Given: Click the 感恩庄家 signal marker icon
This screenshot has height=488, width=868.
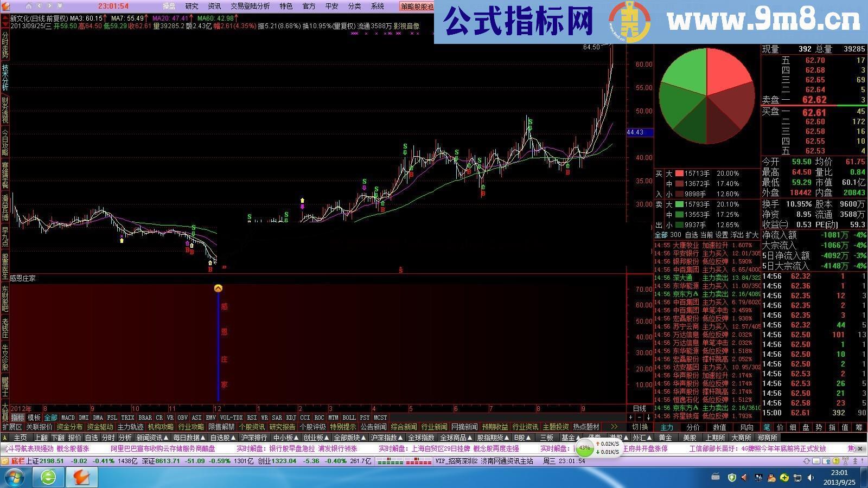Looking at the screenshot, I should click(x=218, y=288).
